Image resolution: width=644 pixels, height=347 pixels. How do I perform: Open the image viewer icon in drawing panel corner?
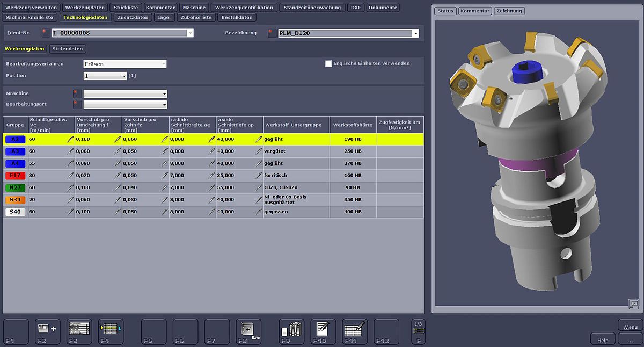633,304
